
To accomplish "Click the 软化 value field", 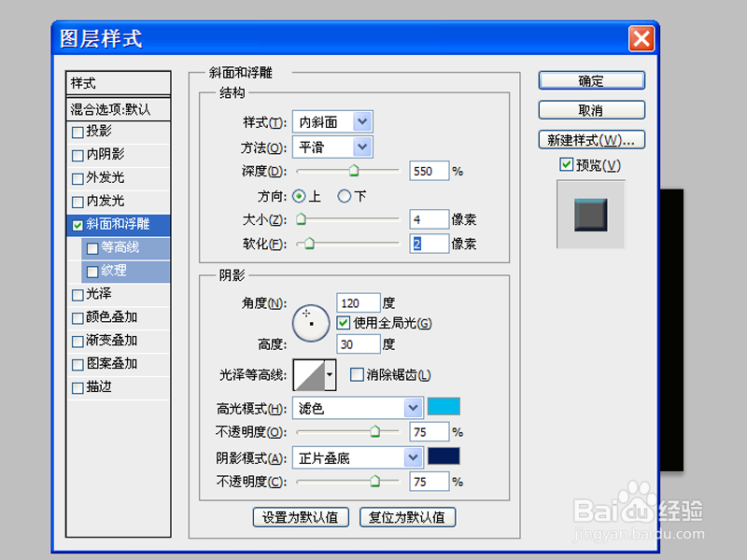I will click(x=429, y=244).
